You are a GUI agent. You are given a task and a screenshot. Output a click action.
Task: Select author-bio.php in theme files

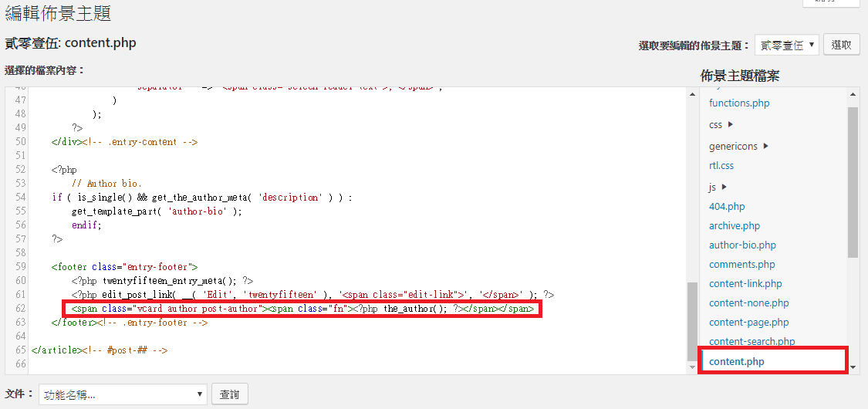coord(742,245)
